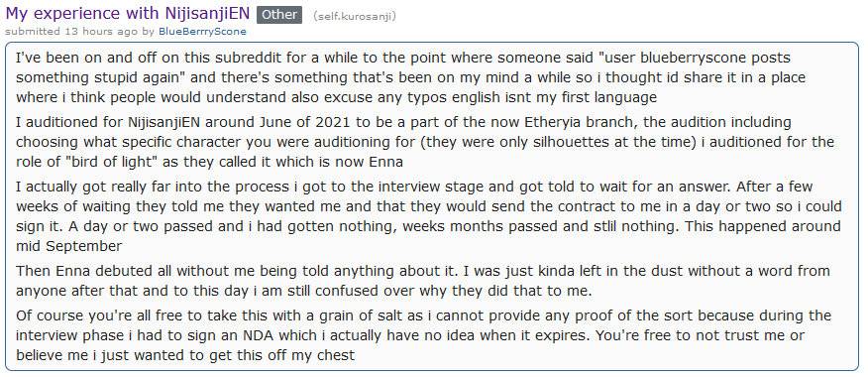Click the "Other" flair tag
868x377 pixels.
pos(279,15)
